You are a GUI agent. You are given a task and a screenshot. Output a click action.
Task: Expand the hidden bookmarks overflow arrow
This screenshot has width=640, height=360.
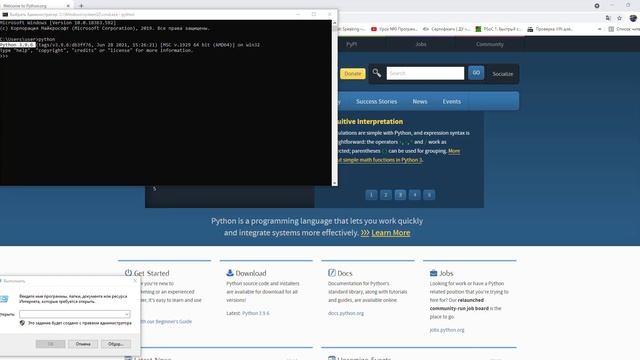pos(600,29)
